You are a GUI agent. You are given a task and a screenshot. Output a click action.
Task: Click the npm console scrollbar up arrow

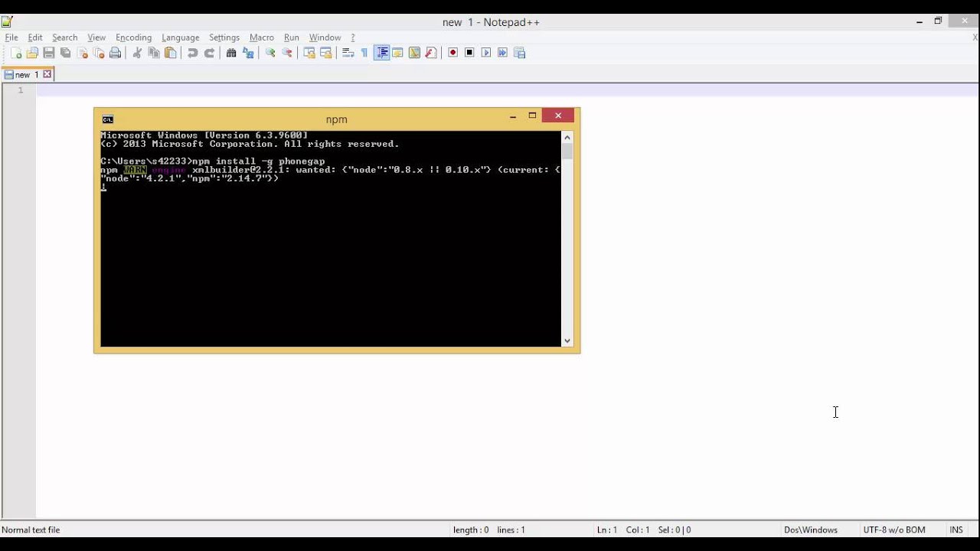[x=567, y=137]
